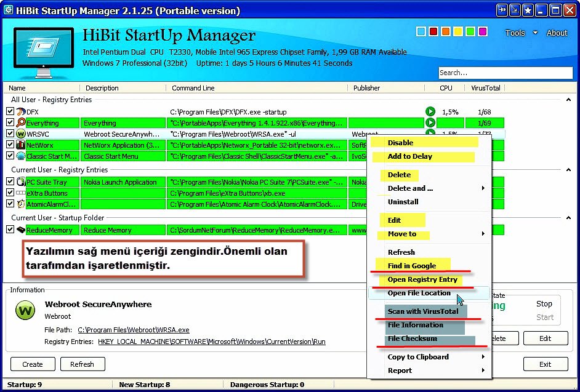Pick the green theme color swatch

click(x=470, y=31)
